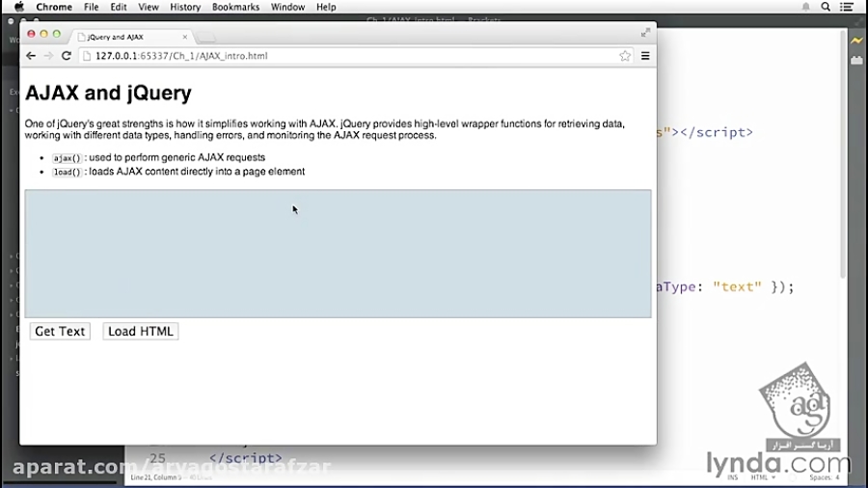868x488 pixels.
Task: Click the Chrome forward arrow
Action: (49, 56)
